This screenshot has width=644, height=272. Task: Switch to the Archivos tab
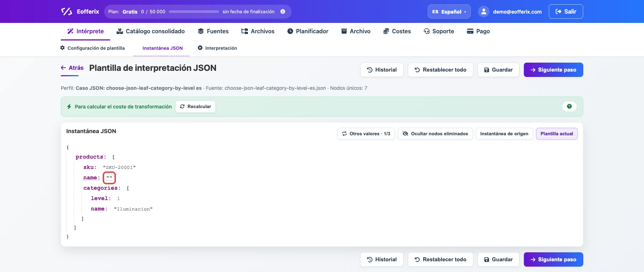[258, 31]
